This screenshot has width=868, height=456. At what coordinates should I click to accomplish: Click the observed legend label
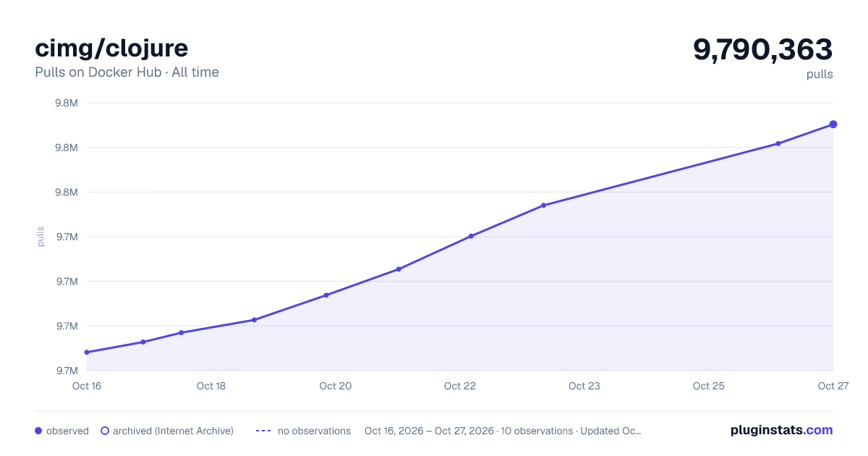tap(67, 431)
